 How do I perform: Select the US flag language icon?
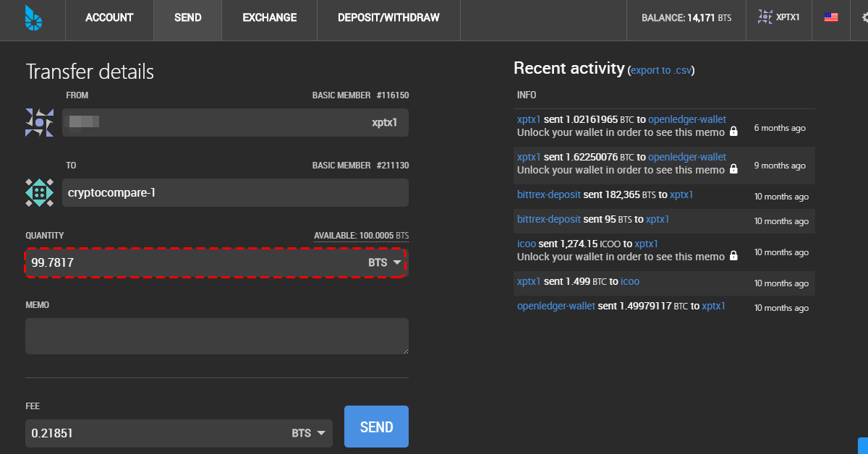pos(831,17)
